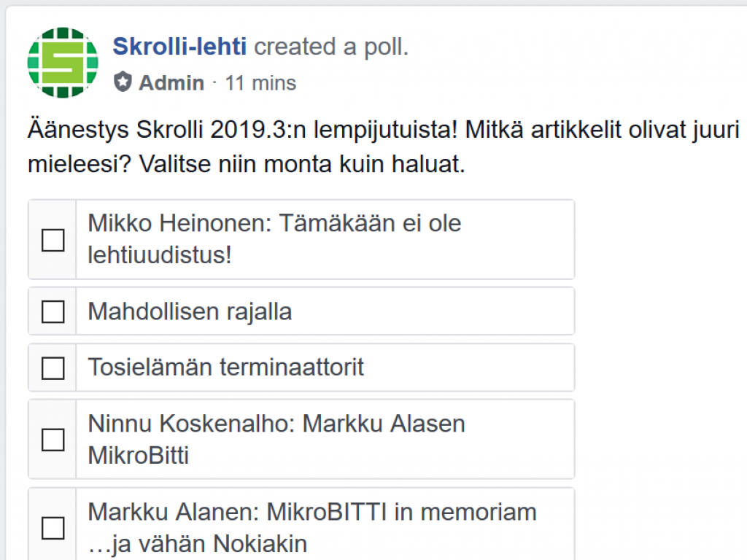Click 'MikroBITTI in memoriam' option text
This screenshot has width=747, height=560.
[312, 512]
